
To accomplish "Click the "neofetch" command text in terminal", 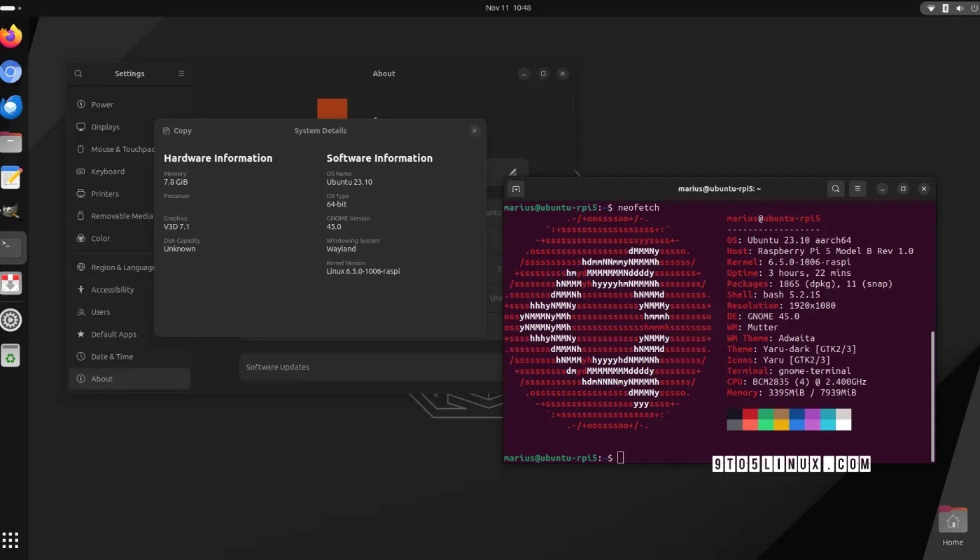I will pos(638,208).
